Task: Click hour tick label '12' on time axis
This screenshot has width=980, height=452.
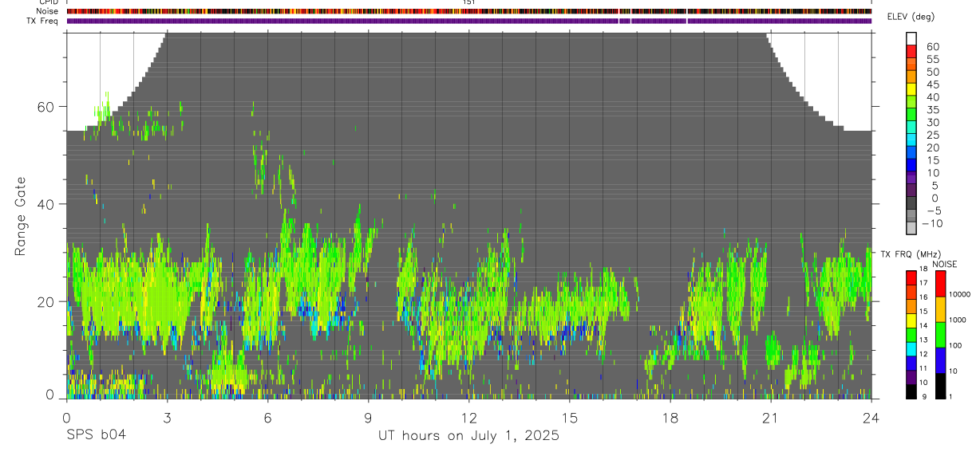Action: [x=468, y=418]
